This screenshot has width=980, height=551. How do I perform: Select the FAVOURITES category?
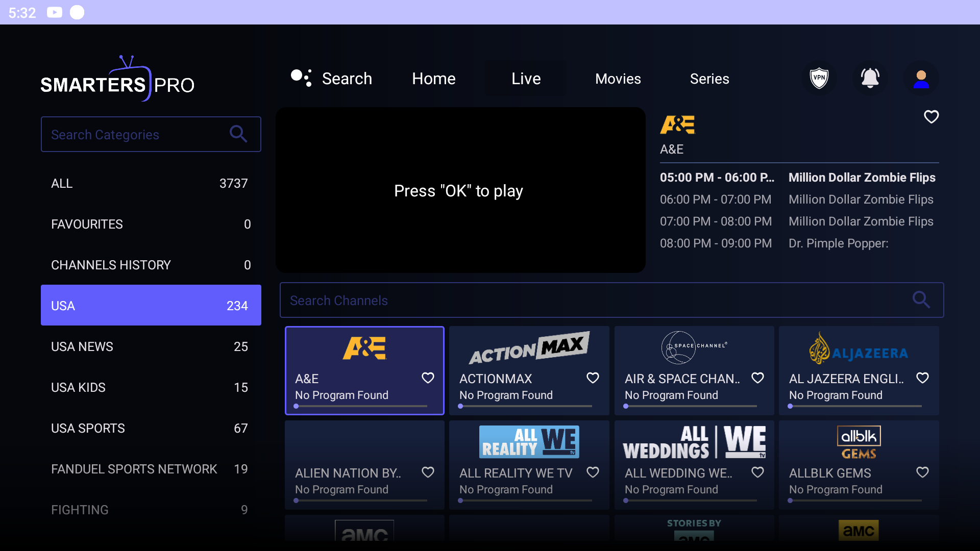[x=151, y=224]
